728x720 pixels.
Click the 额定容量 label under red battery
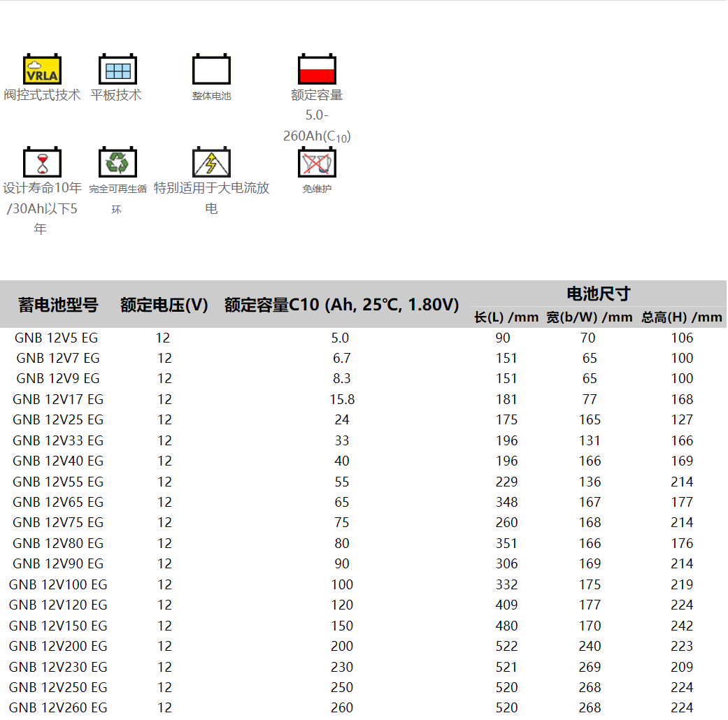click(x=317, y=94)
